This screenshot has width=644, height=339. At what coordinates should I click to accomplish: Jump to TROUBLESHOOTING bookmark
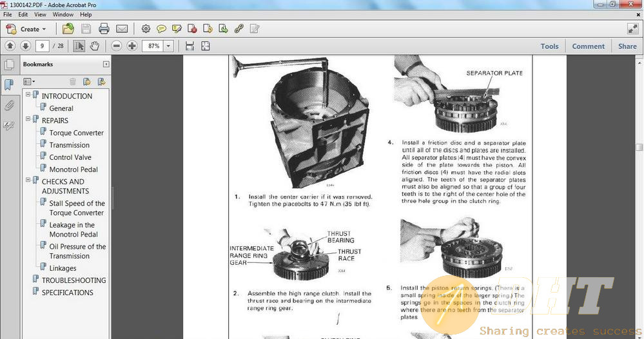point(74,280)
